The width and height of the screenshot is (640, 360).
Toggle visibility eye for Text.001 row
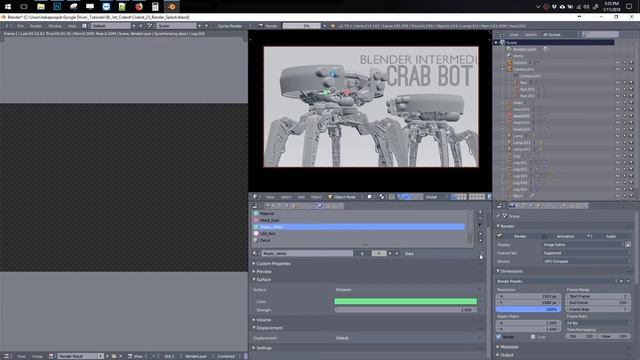coord(618,89)
